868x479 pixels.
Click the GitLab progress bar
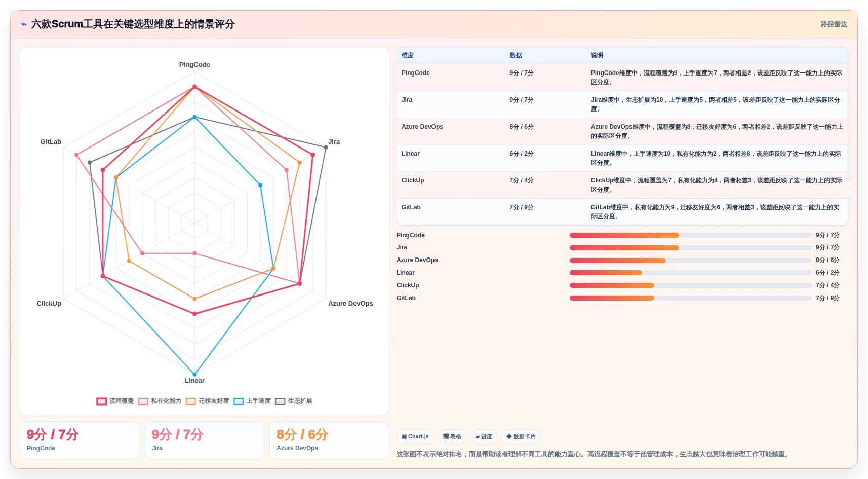(x=690, y=298)
